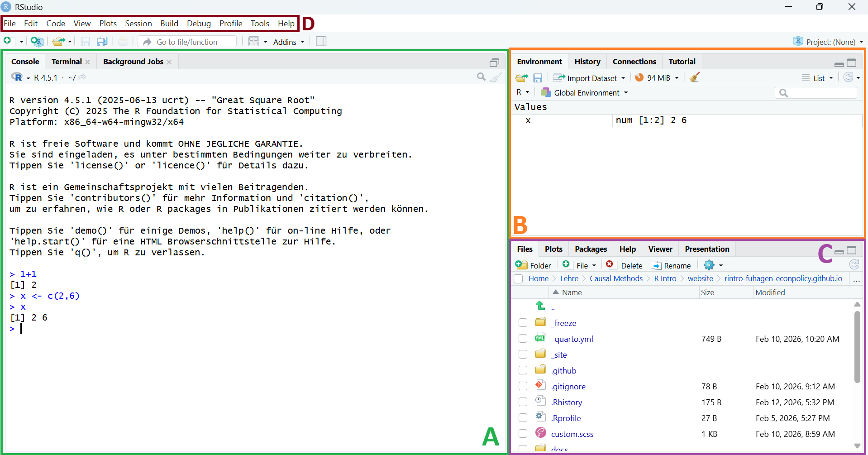
Task: Maximize the Files pane
Action: [852, 250]
